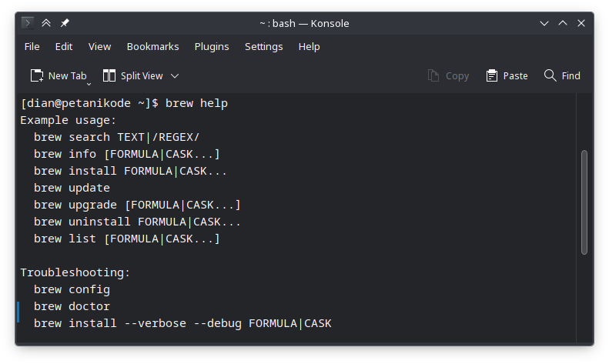Click the Paste clipboard icon
The image size is (609, 364).
pyautogui.click(x=492, y=75)
